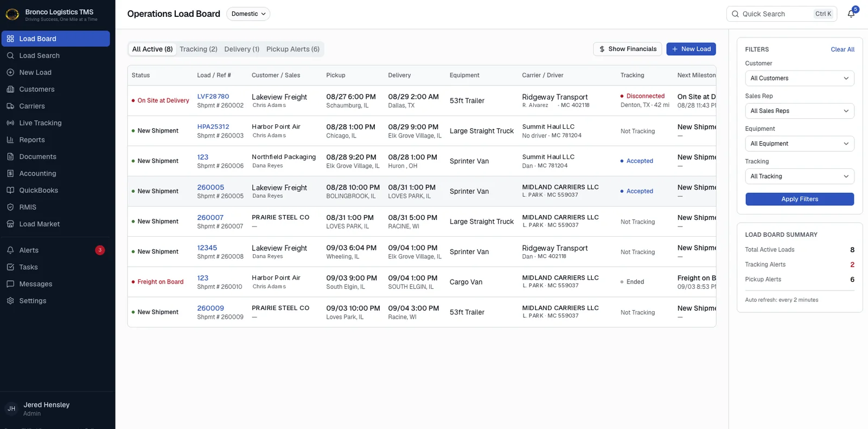Open load 260009 link
The width and height of the screenshot is (868, 429).
click(x=210, y=308)
